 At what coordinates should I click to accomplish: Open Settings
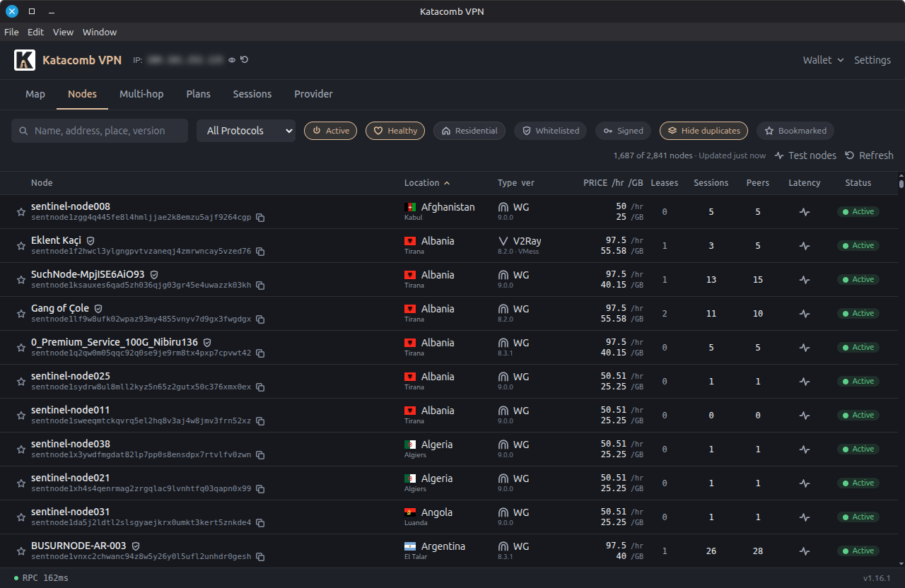click(x=872, y=60)
